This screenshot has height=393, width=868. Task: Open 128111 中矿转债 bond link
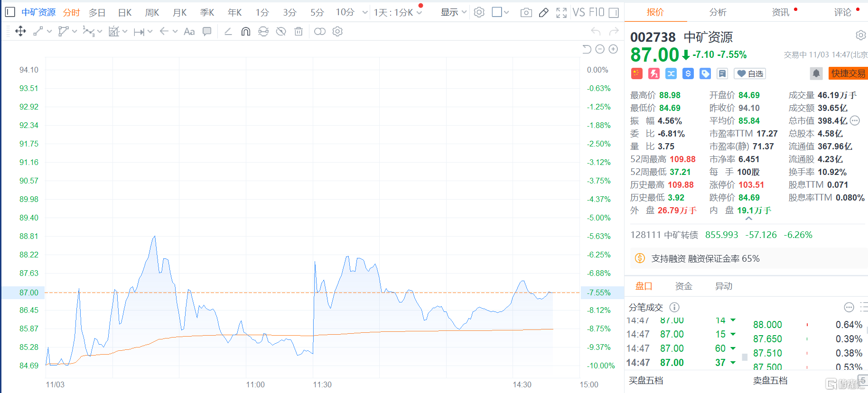[664, 235]
